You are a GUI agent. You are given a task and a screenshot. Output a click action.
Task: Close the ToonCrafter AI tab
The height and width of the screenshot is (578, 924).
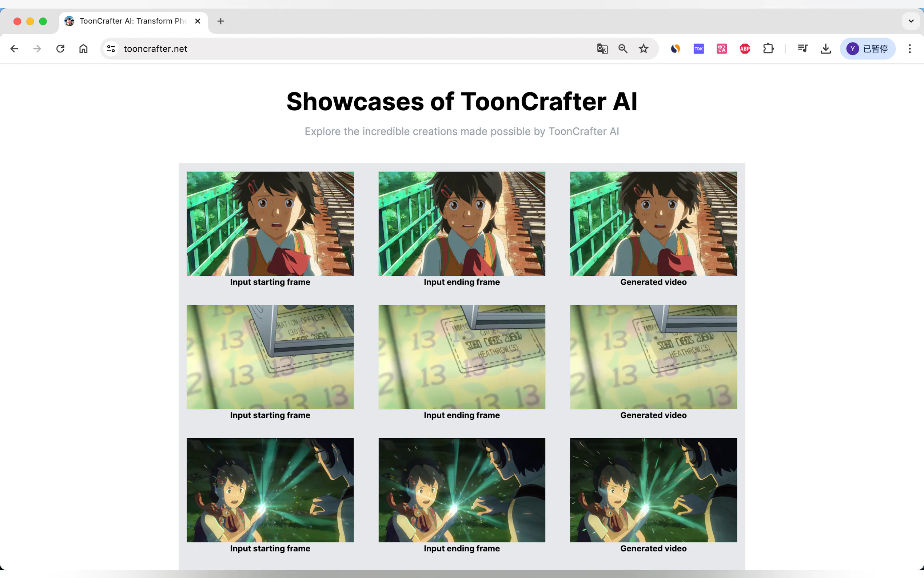pyautogui.click(x=198, y=21)
